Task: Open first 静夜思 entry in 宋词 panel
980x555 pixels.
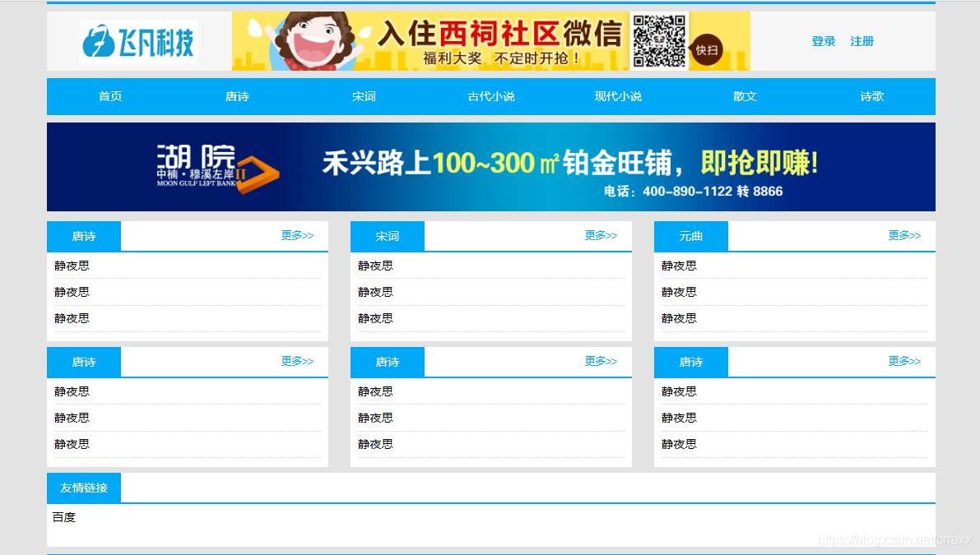Action: [375, 266]
